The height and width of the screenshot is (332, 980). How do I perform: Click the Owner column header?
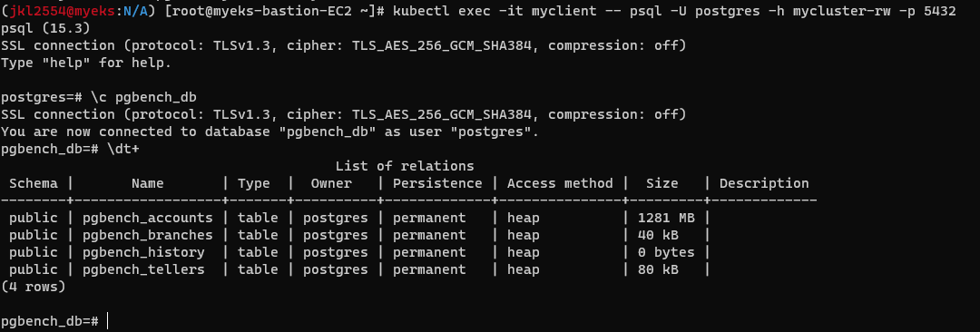click(331, 183)
